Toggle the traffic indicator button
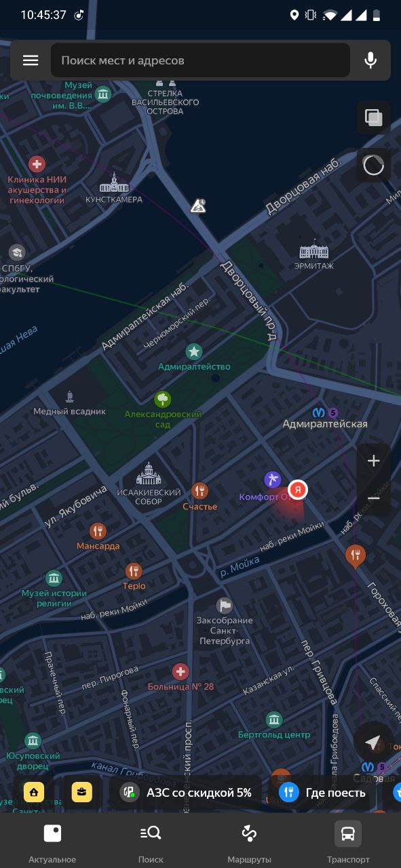Image resolution: width=401 pixels, height=868 pixels. click(x=374, y=165)
